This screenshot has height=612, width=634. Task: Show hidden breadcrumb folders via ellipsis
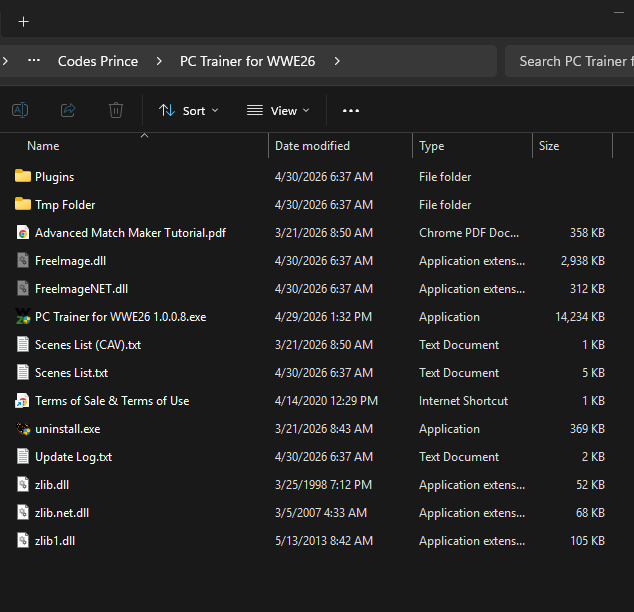[x=34, y=61]
